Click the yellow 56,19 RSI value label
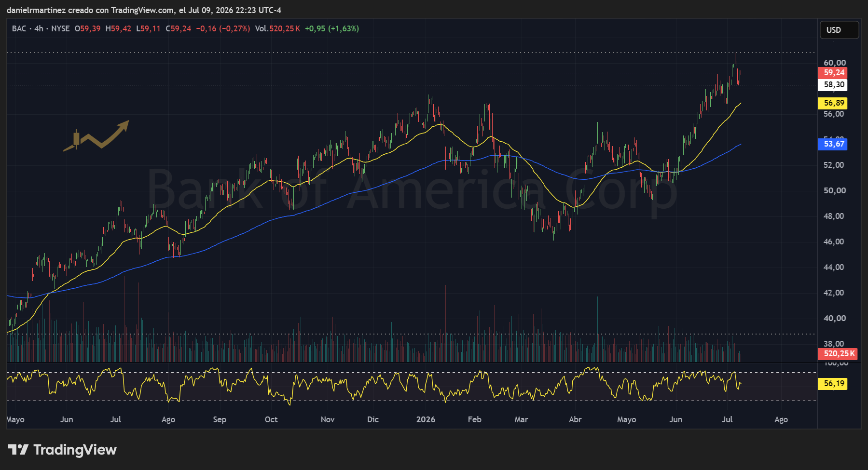Viewport: 868px width, 470px height. click(833, 384)
